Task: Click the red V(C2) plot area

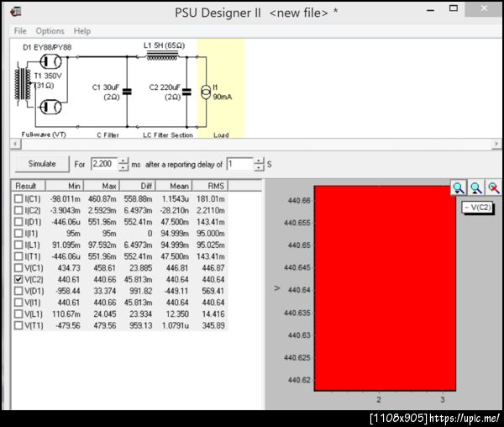Action: [x=385, y=288]
